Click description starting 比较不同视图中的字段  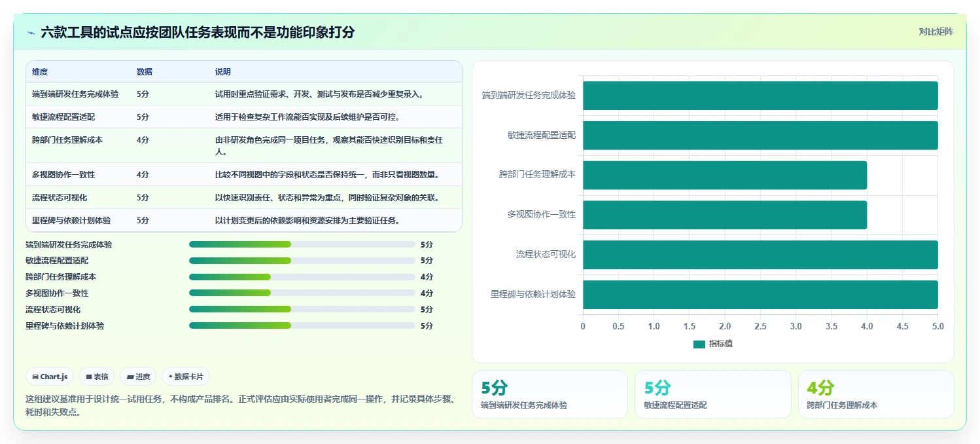[x=327, y=175]
